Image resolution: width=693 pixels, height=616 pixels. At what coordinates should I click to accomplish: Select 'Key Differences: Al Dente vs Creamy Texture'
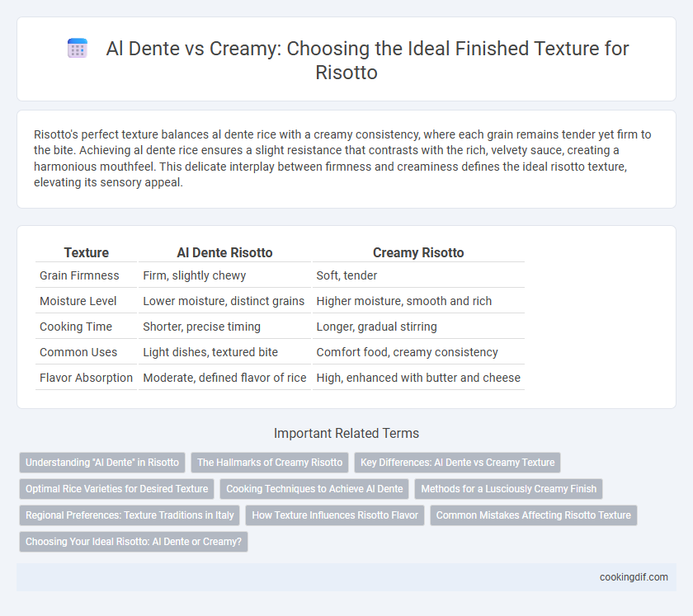pos(457,463)
